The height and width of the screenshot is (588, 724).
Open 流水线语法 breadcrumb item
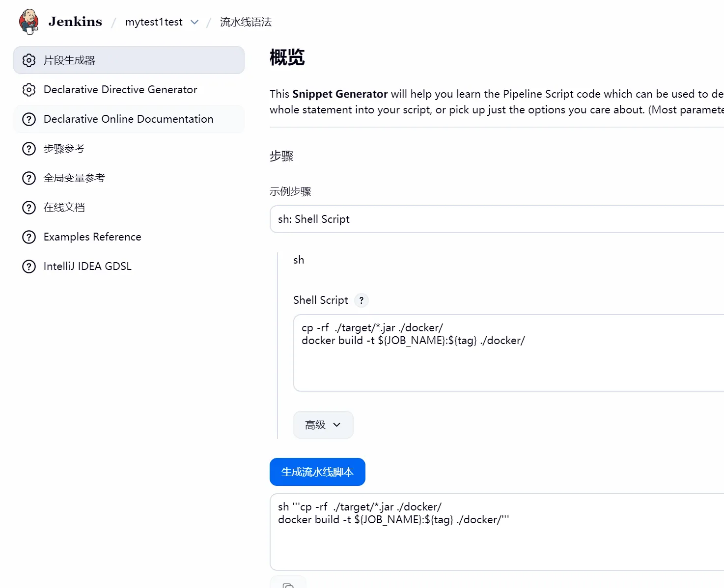tap(246, 22)
